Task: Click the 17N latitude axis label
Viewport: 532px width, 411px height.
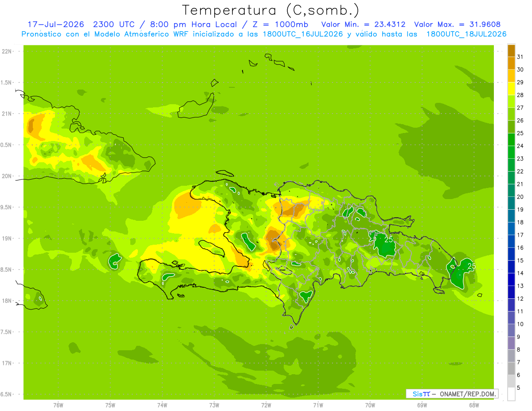Action: [x=7, y=363]
